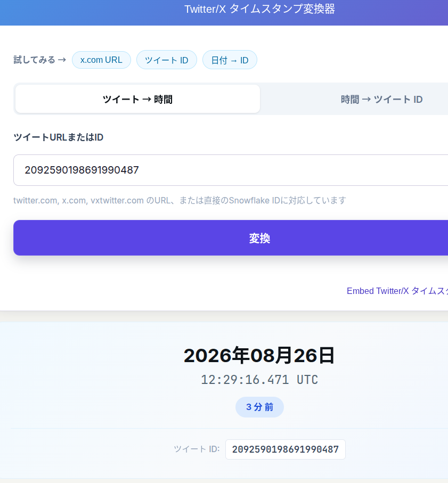Focus the tweet URL or ID input field

click(231, 170)
